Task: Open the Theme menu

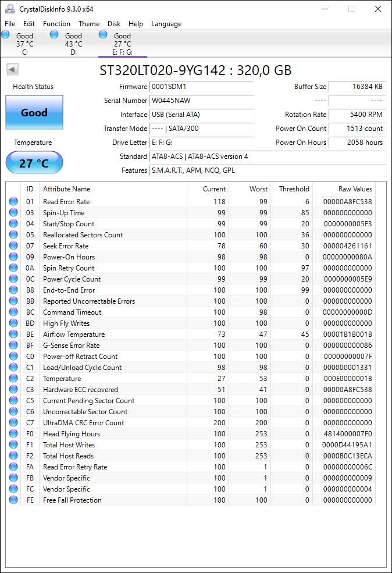Action: coord(89,24)
